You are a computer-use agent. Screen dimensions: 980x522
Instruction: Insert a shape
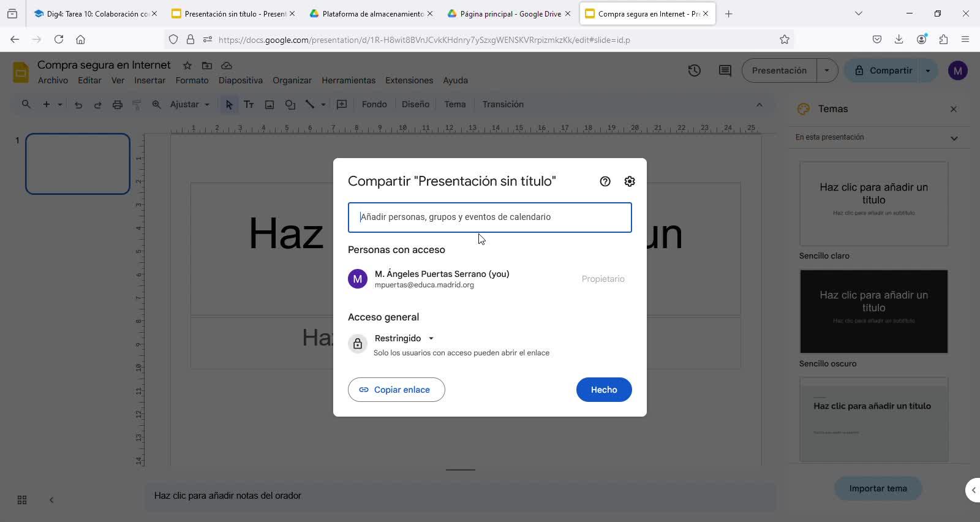pos(290,105)
